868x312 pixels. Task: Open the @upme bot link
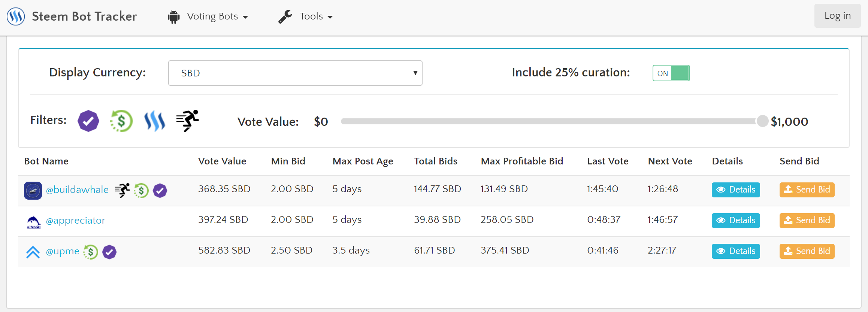[63, 251]
